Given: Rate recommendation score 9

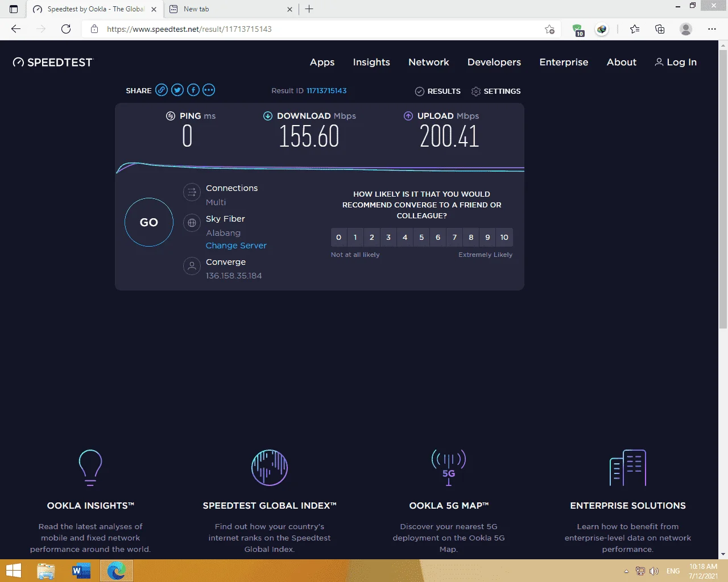Looking at the screenshot, I should pyautogui.click(x=487, y=238).
